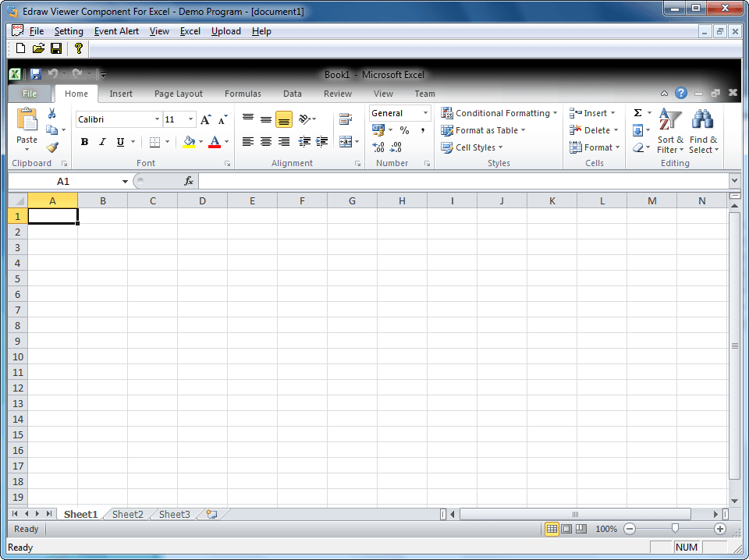Image resolution: width=749 pixels, height=560 pixels.
Task: Click the Open folder icon in Edraw toolbar
Action: 38,48
